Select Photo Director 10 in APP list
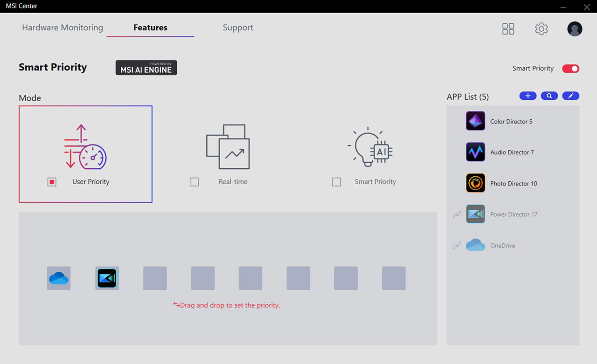597x364 pixels. [x=513, y=183]
